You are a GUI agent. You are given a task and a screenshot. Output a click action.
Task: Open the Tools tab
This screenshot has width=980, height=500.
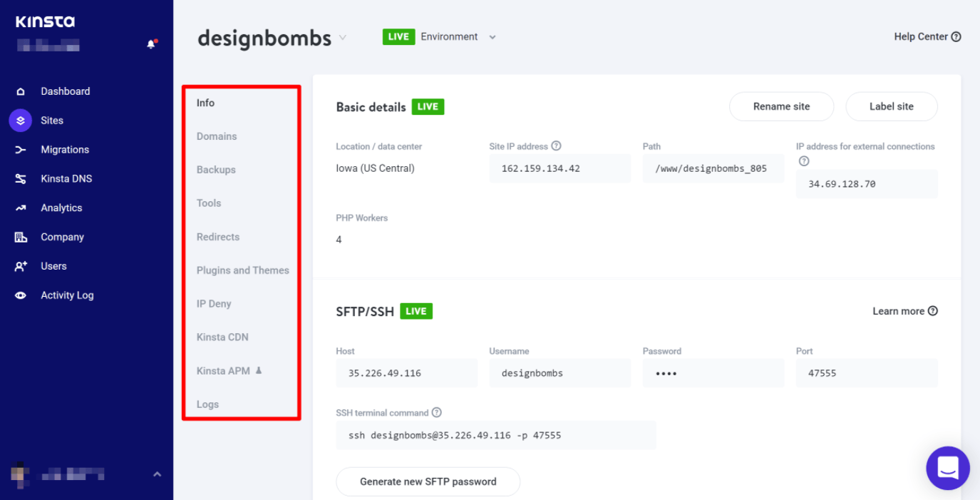pyautogui.click(x=209, y=203)
